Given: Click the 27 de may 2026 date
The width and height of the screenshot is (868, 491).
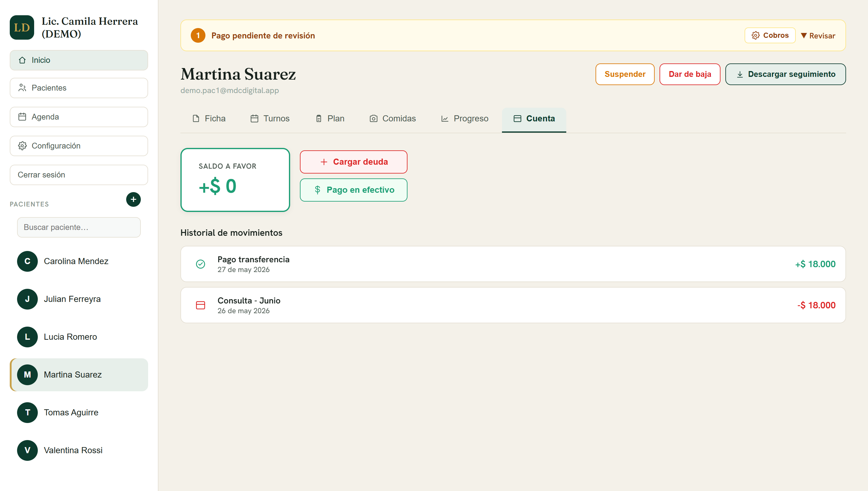Looking at the screenshot, I should (x=243, y=270).
